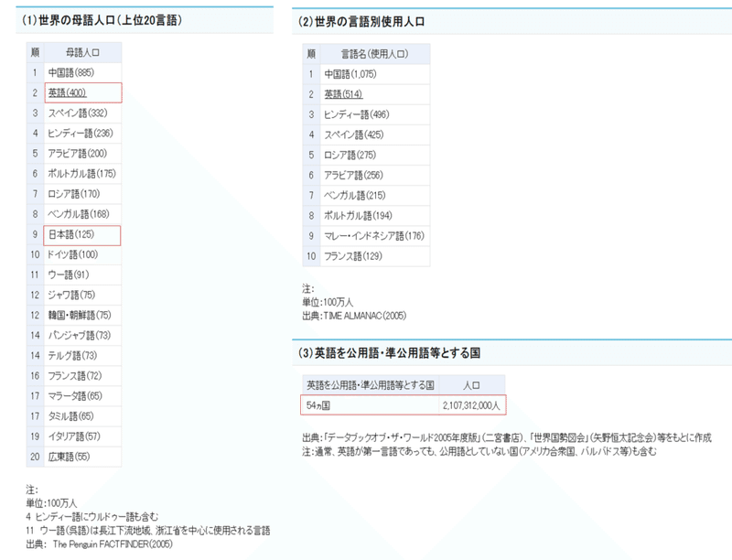Select the スペイン語(332) cell
This screenshot has height=560, width=732.
82,113
